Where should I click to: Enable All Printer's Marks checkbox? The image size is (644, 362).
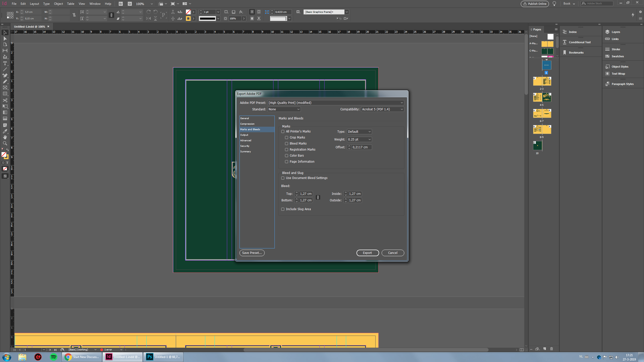tap(283, 131)
